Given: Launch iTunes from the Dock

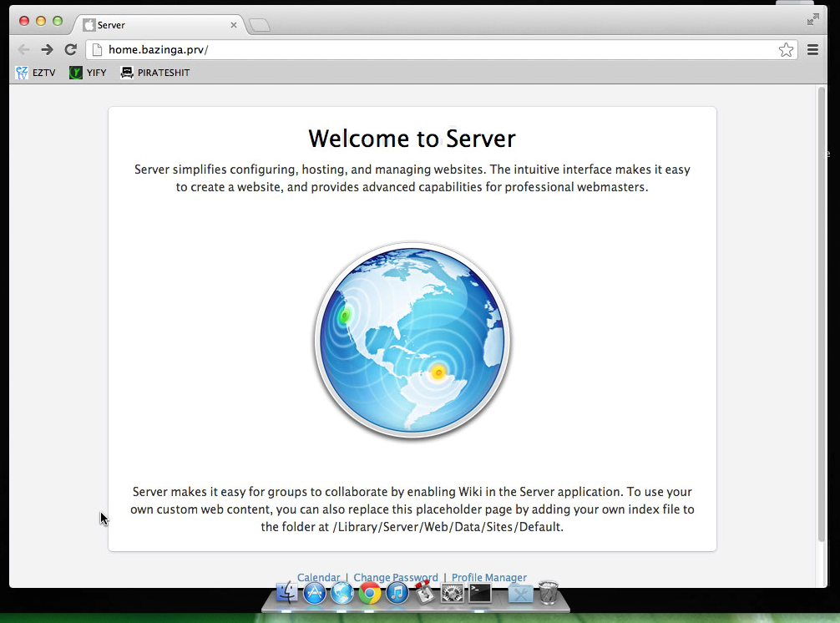Looking at the screenshot, I should click(x=397, y=593).
